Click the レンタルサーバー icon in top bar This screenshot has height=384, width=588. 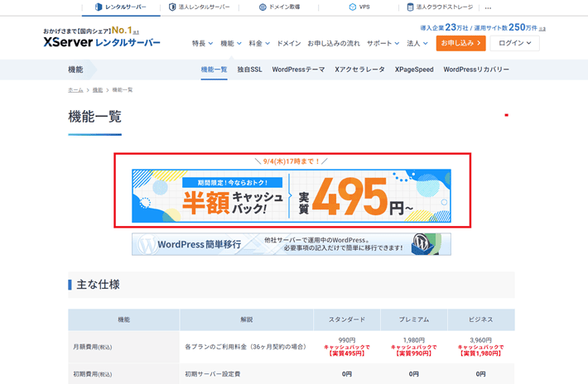[x=99, y=7]
